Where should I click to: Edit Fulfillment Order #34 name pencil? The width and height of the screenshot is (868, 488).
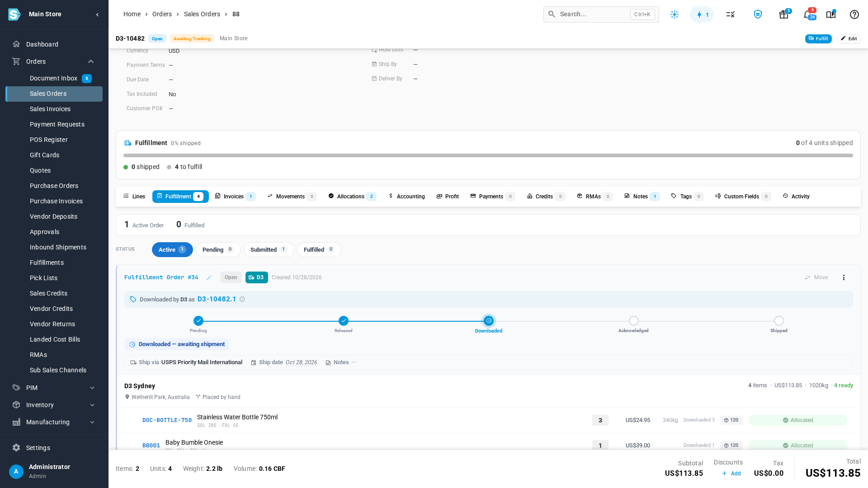pos(209,278)
